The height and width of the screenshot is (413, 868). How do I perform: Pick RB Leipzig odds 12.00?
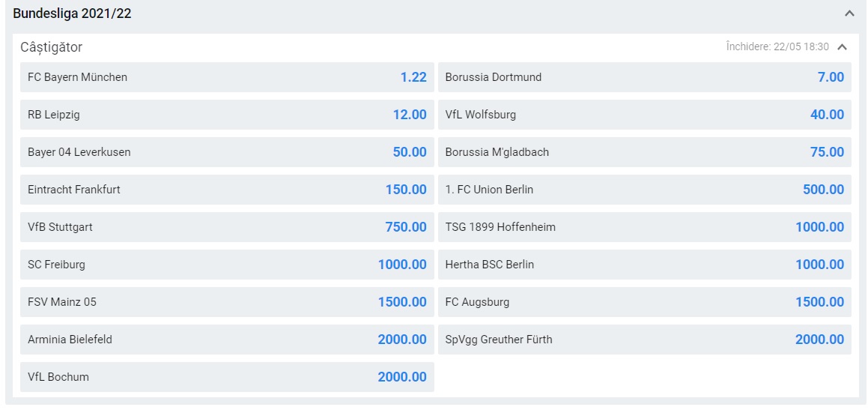click(x=227, y=115)
